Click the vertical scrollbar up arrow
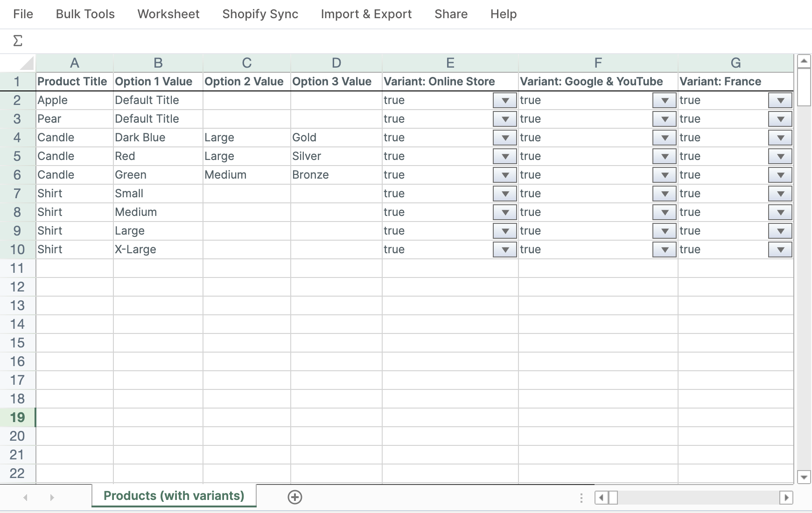This screenshot has height=513, width=812. pos(804,61)
